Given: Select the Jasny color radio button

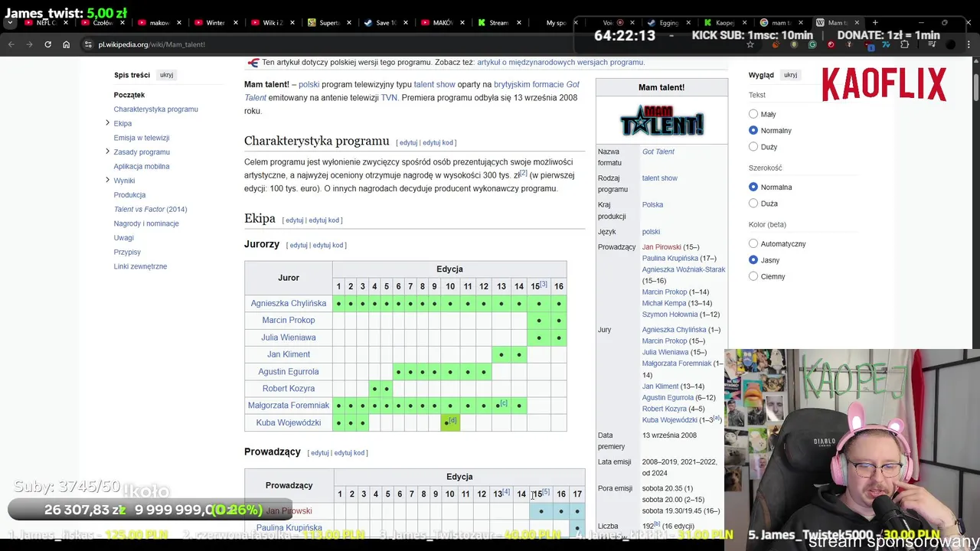Looking at the screenshot, I should [x=753, y=260].
